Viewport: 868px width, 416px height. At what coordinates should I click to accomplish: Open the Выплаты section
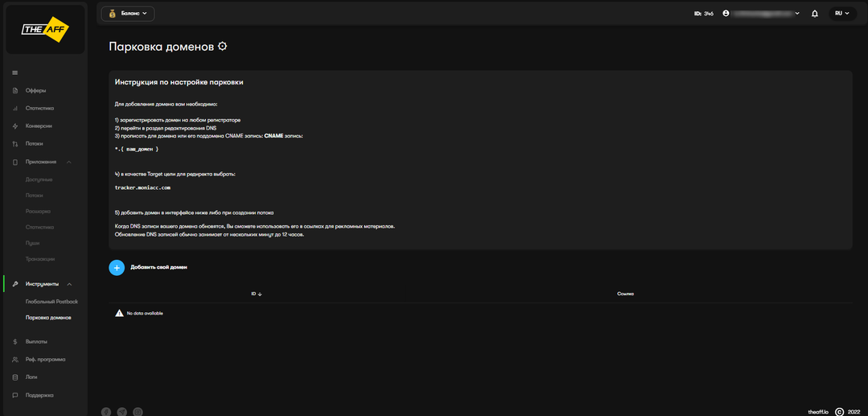[37, 341]
